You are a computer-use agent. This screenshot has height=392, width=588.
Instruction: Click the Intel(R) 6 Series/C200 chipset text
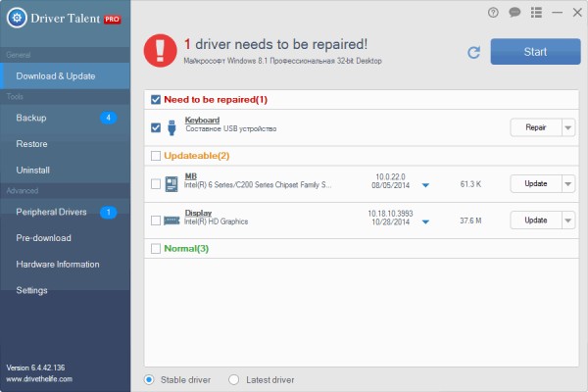pos(258,185)
